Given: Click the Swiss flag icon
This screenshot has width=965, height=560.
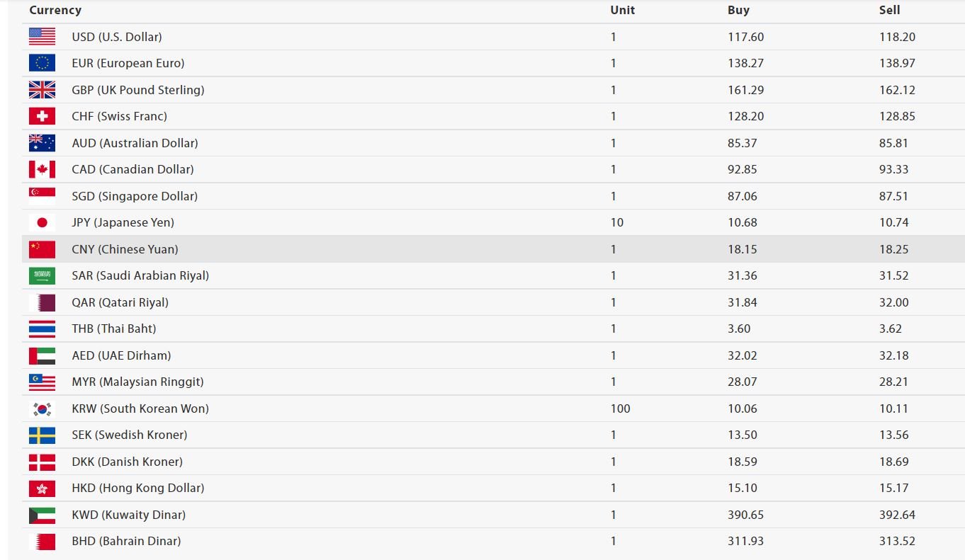Looking at the screenshot, I should 42,116.
